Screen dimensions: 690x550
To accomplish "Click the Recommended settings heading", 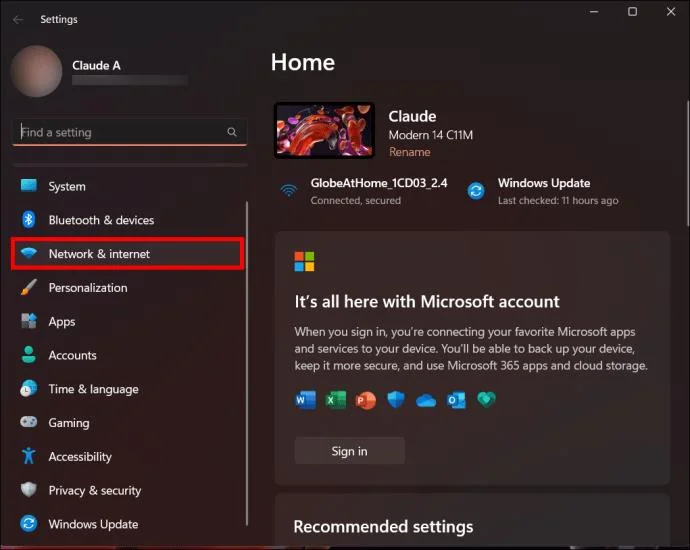I will [x=383, y=526].
